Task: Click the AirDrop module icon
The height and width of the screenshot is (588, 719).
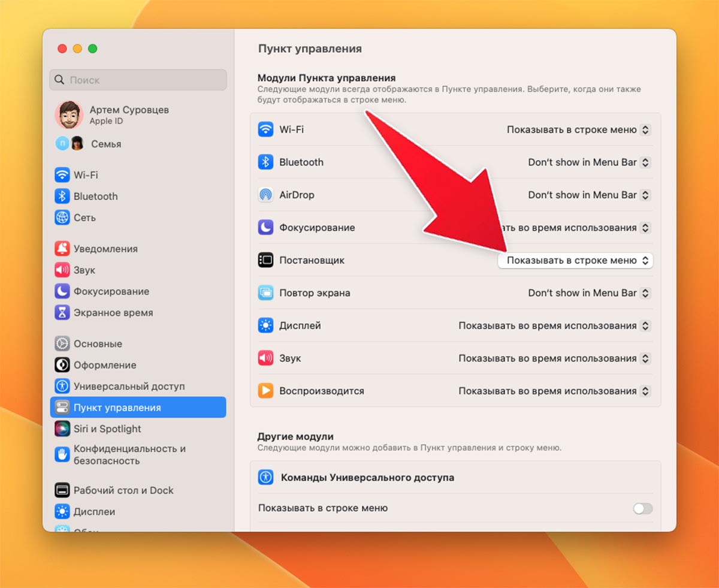Action: [x=265, y=195]
